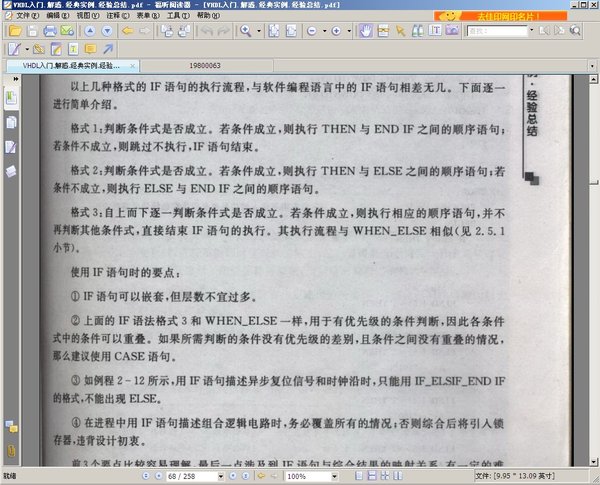Select the arrow pointer annotation selection tool
Image resolution: width=600 pixels, height=485 pixels.
(x=401, y=31)
